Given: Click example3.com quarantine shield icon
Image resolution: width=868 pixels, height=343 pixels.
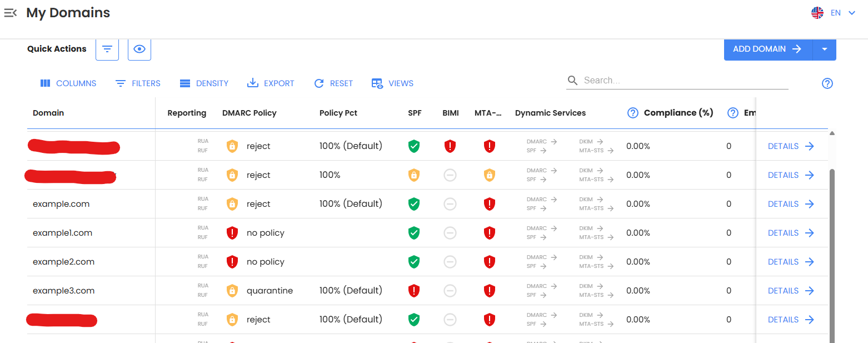Looking at the screenshot, I should [232, 291].
